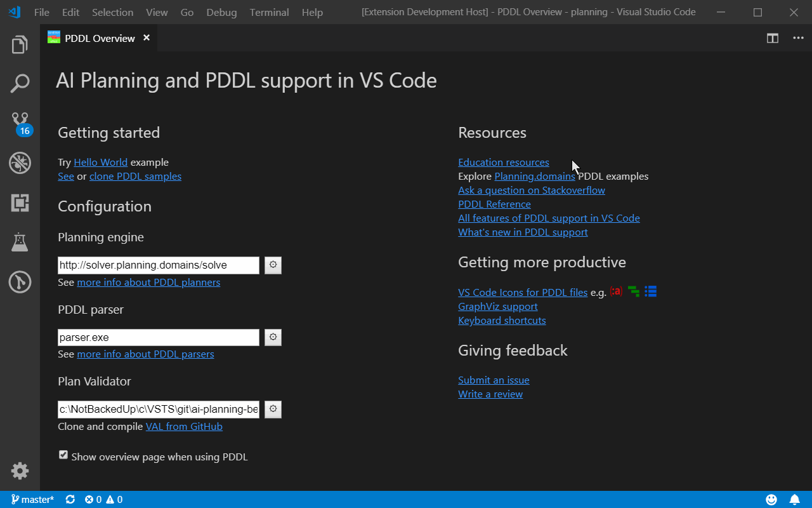812x508 pixels.
Task: Click the Submit an issue link
Action: (494, 380)
